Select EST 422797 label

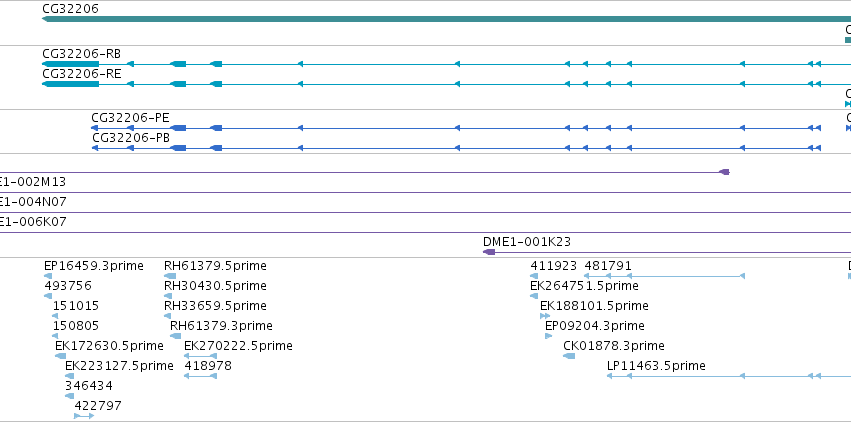click(98, 406)
